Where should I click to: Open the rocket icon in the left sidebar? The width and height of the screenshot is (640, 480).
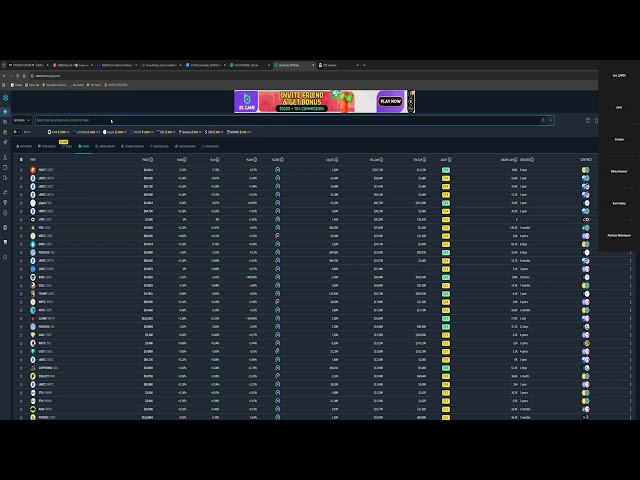point(5,142)
